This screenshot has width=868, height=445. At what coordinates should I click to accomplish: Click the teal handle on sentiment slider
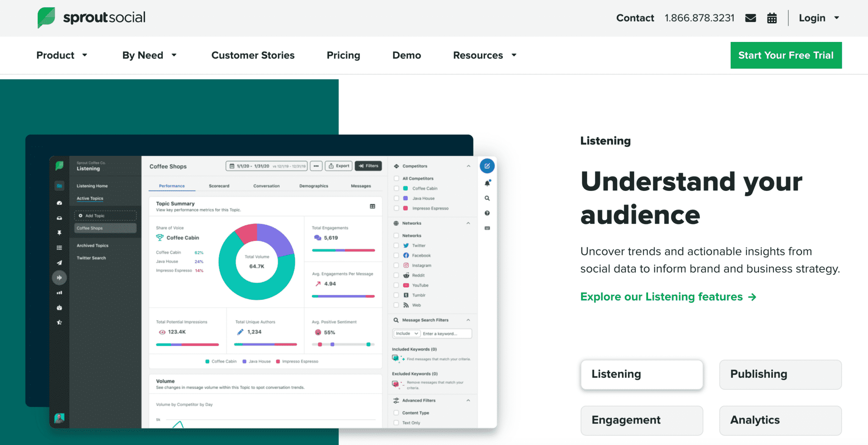pos(368,344)
